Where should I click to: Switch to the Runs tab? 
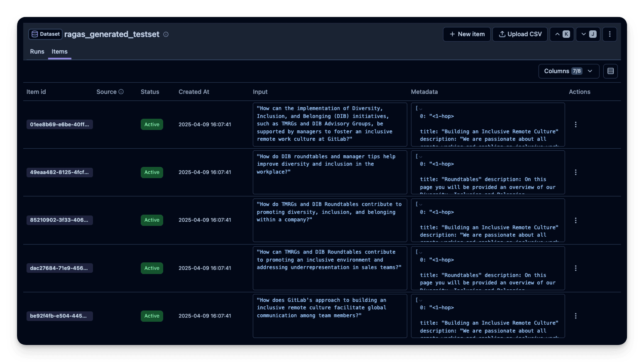pos(37,51)
